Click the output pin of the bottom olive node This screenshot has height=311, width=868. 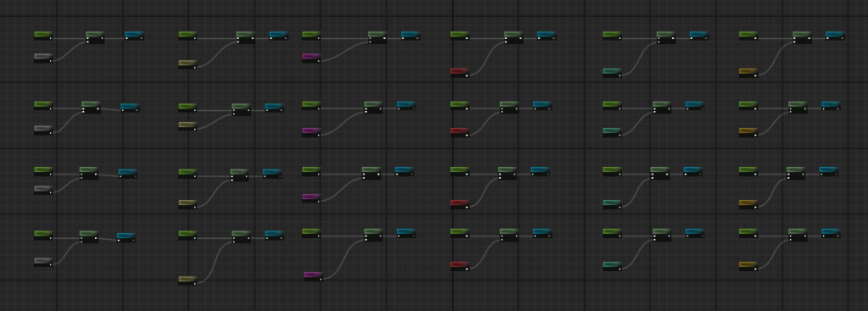(195, 283)
